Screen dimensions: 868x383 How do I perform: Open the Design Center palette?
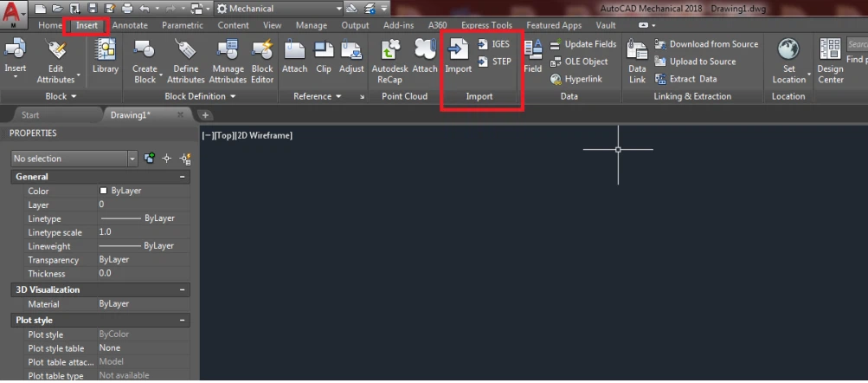(831, 61)
